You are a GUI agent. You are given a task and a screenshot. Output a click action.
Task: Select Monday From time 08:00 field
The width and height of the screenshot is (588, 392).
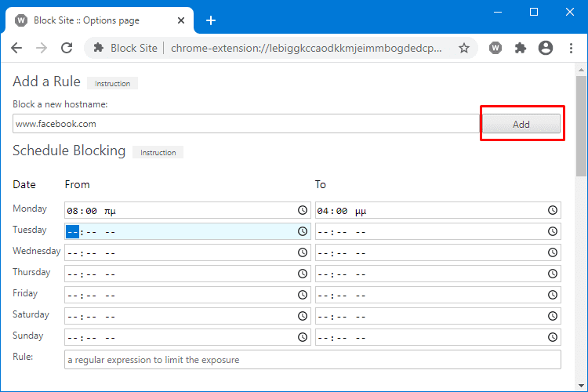187,210
